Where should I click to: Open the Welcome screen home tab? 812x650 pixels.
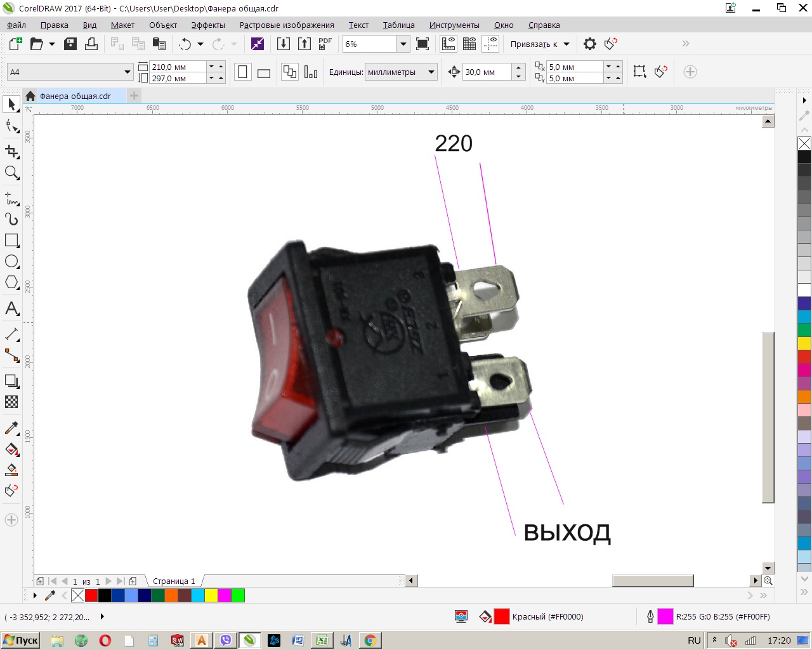tap(30, 96)
